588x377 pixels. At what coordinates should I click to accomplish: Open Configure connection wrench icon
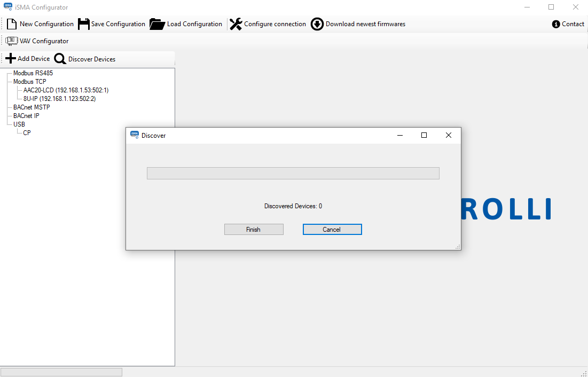[236, 24]
